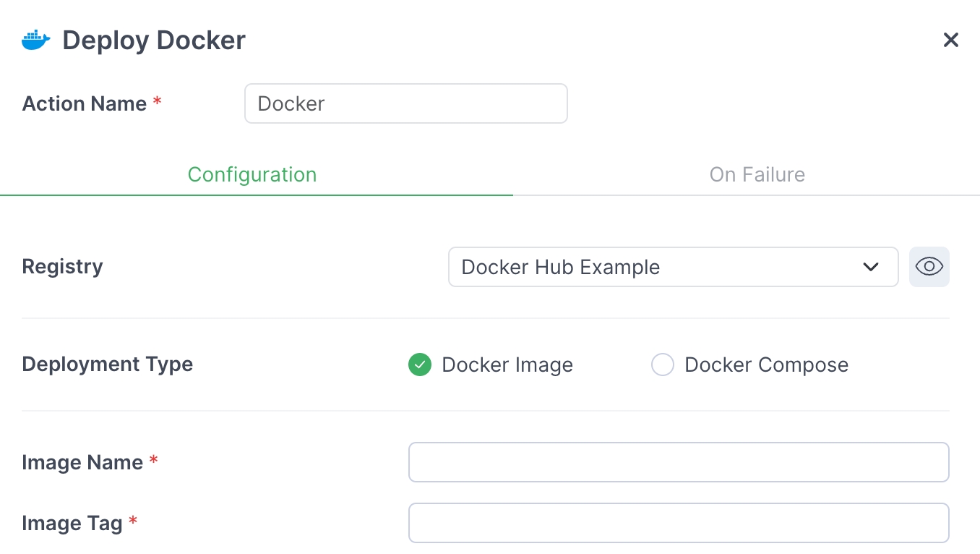Focus the Image Tag input box

678,523
